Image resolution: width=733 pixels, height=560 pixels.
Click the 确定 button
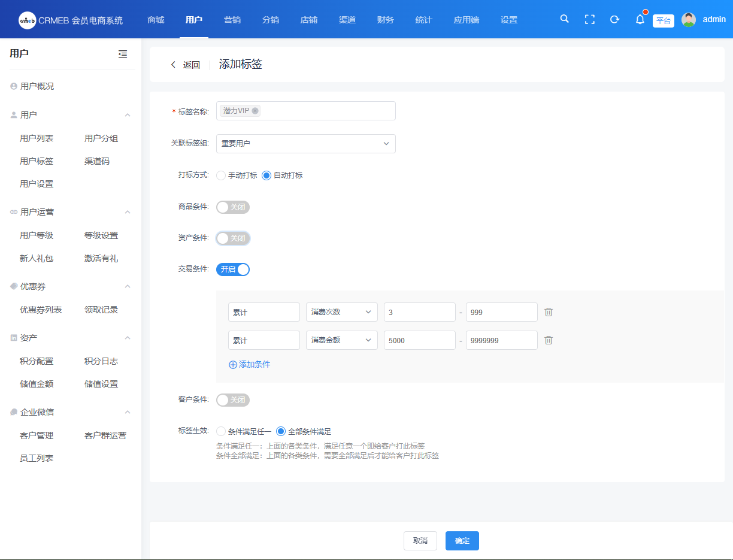click(462, 541)
